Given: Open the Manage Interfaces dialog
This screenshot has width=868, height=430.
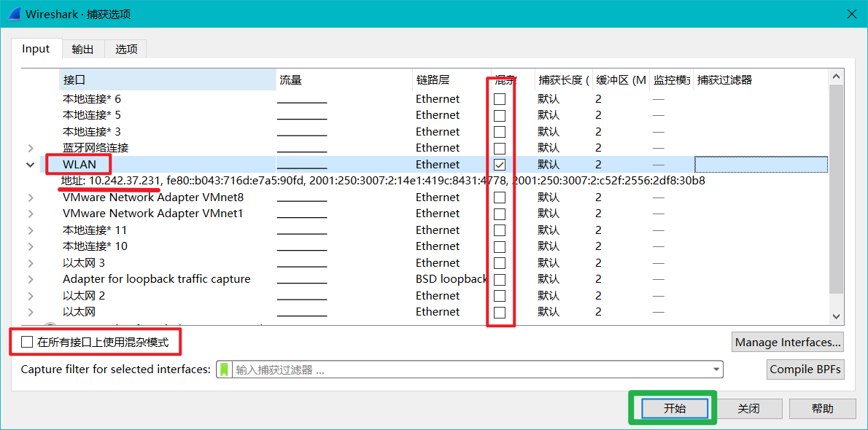Looking at the screenshot, I should [x=788, y=342].
